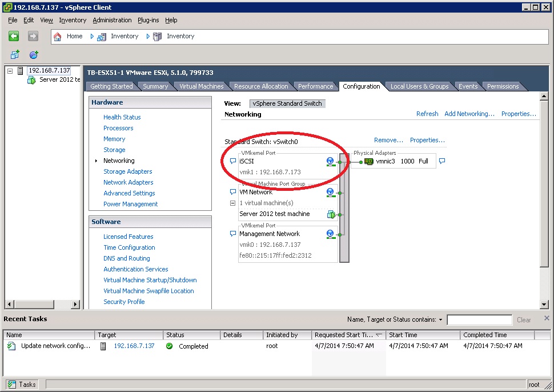The width and height of the screenshot is (554, 392).
Task: Click the Recent Tasks filter text field
Action: [x=479, y=320]
